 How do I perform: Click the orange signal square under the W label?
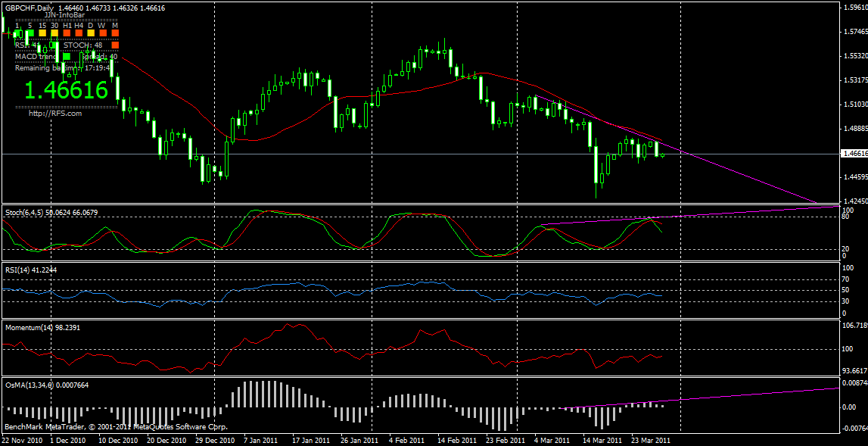103,33
